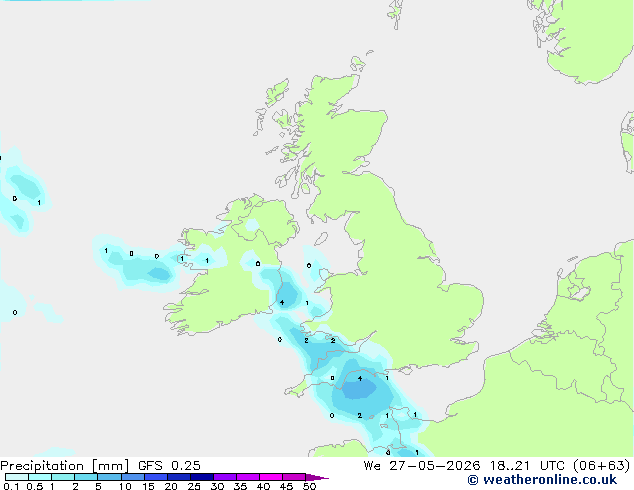Click the legend arrow tip beyond 50 mm
The height and width of the screenshot is (490, 634).
[317, 477]
